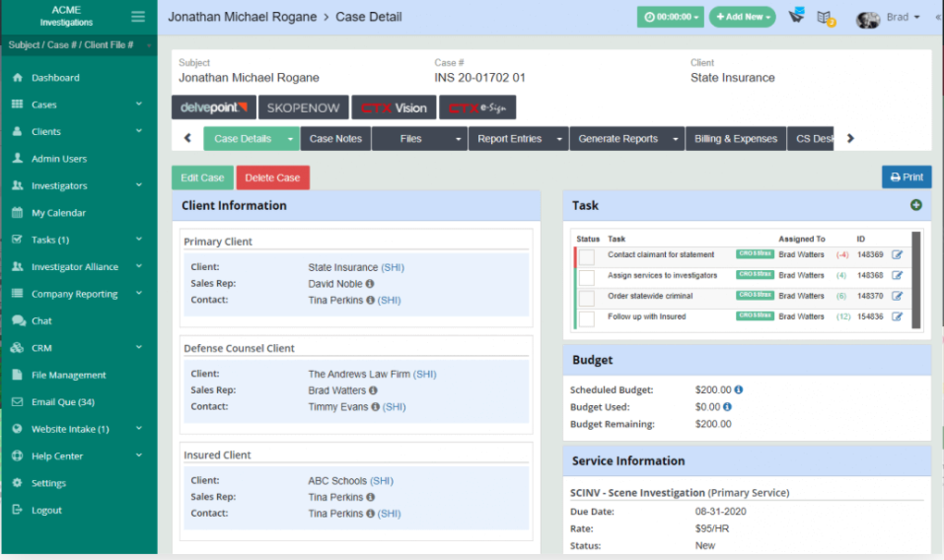Open Settings in sidebar
The width and height of the screenshot is (944, 560).
pyautogui.click(x=48, y=483)
